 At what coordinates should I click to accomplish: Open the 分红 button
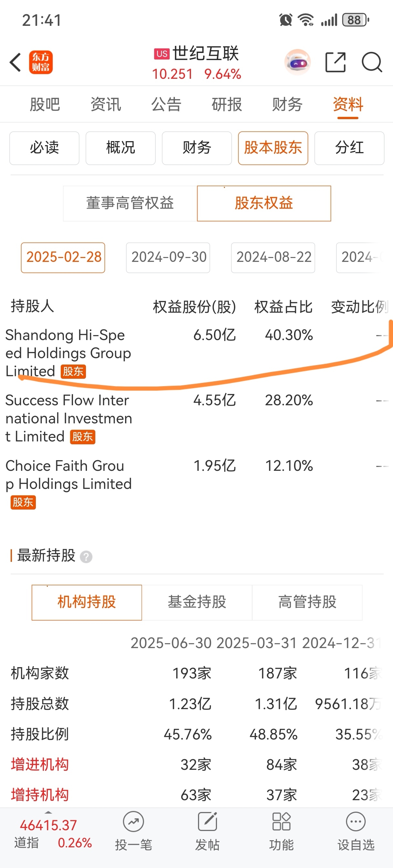point(349,148)
